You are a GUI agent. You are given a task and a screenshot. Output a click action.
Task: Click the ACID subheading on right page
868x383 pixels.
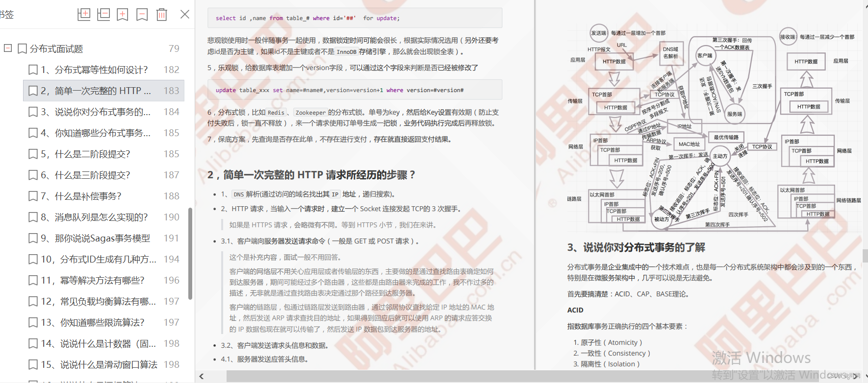[x=575, y=310]
